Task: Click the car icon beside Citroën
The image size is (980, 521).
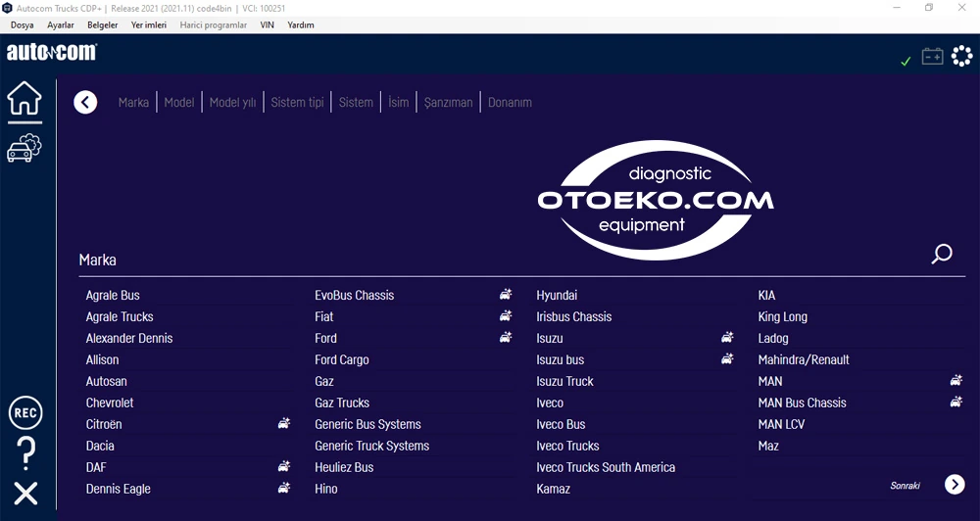Action: pyautogui.click(x=284, y=423)
